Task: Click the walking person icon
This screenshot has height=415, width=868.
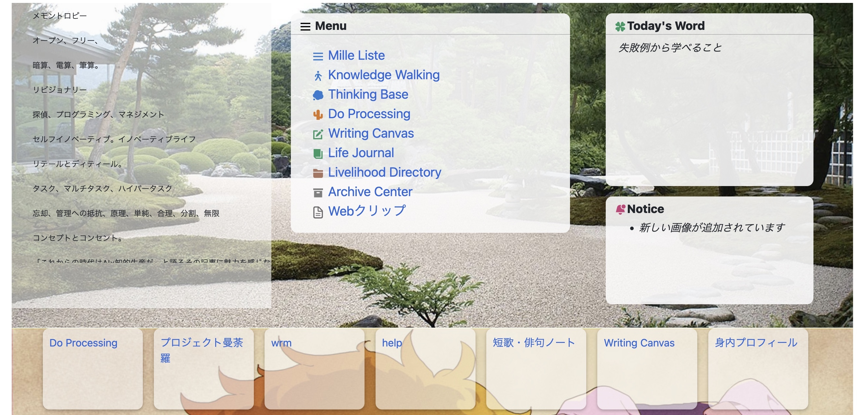Action: 318,76
